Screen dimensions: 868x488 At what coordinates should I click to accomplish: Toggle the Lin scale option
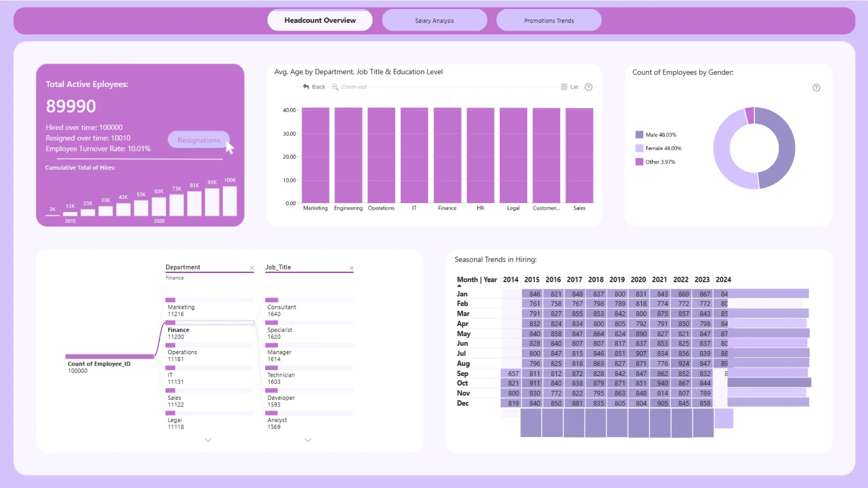pyautogui.click(x=570, y=87)
